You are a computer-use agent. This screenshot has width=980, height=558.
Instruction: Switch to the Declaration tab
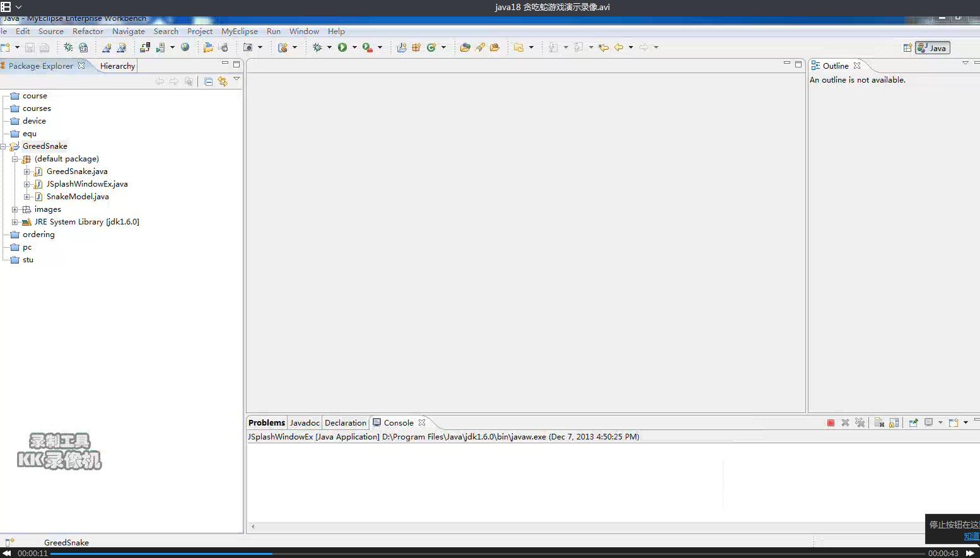click(x=345, y=423)
